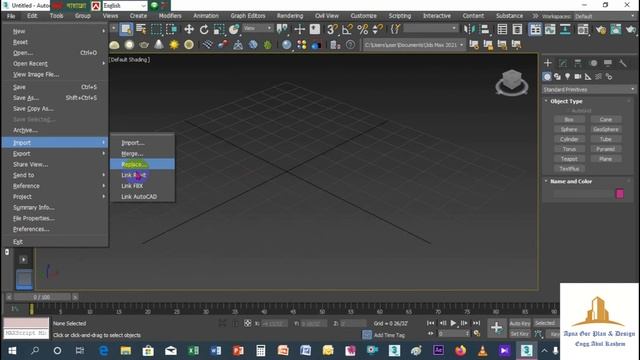The image size is (640, 360).
Task: Click Save As in File menu
Action: click(55, 98)
